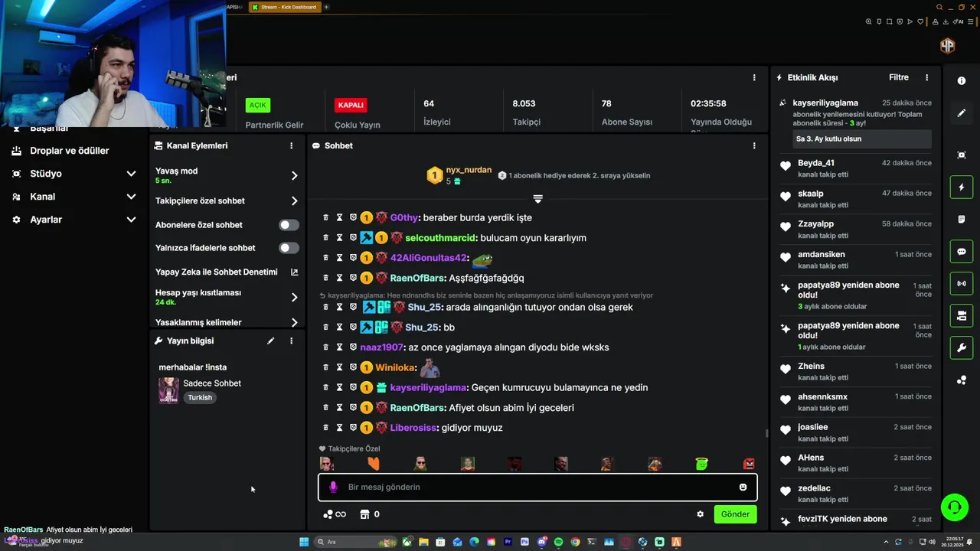Screen dimensions: 980x551
Task: Click the green headset support button
Action: click(954, 507)
